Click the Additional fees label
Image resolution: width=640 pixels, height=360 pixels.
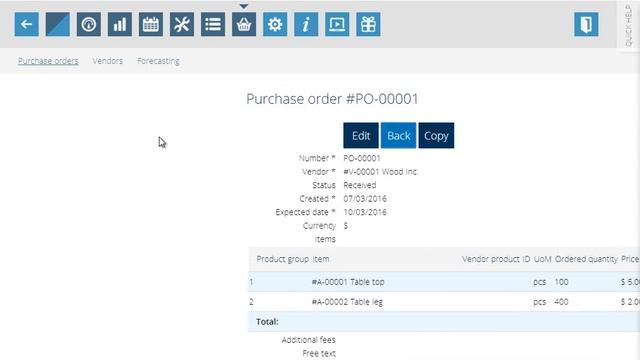pyautogui.click(x=309, y=340)
